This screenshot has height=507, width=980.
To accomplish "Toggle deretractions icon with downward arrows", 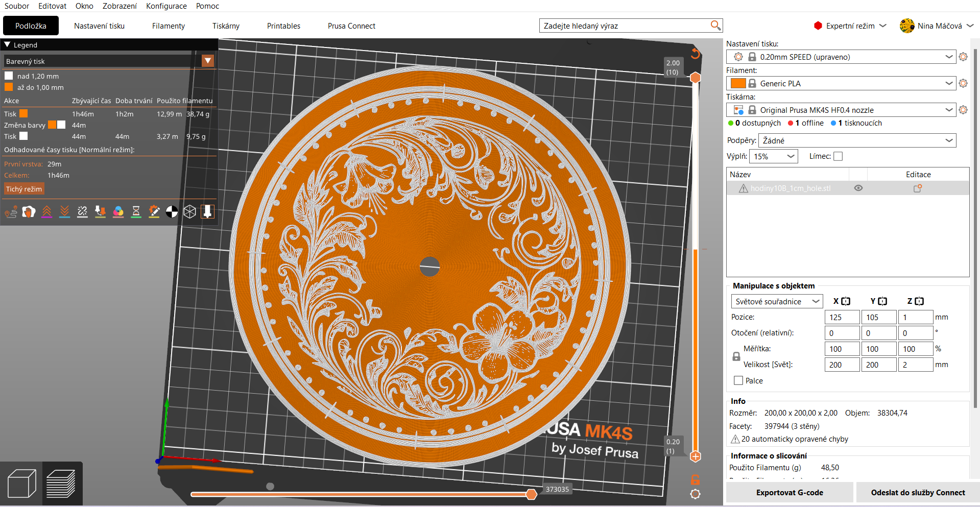I will 64,212.
